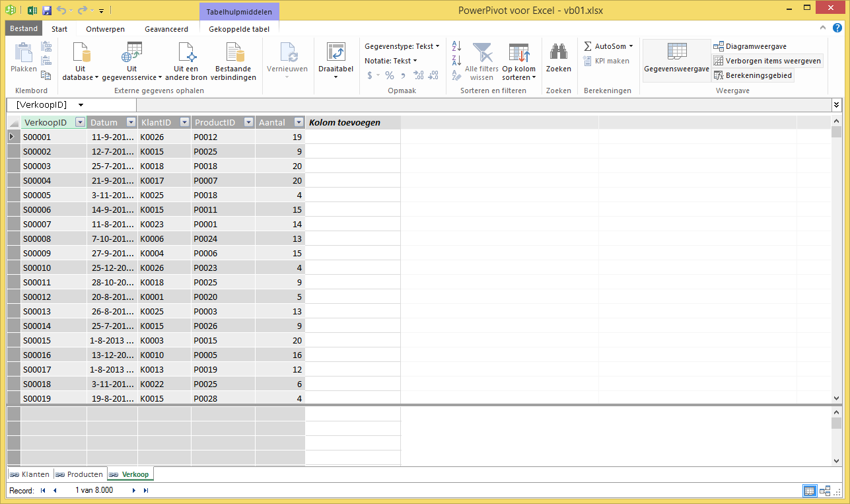The image size is (850, 504).
Task: Click the Zoeken binoculars icon
Action: click(559, 53)
